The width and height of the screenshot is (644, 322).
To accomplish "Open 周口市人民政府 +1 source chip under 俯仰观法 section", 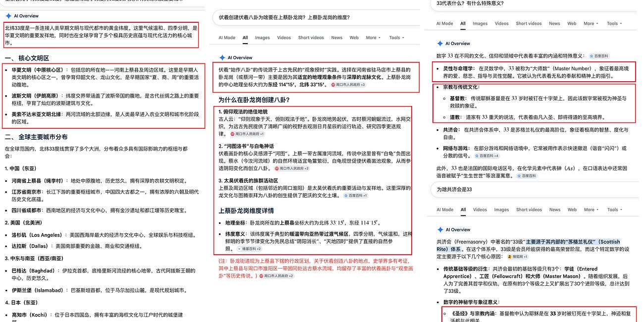I will point(247,134).
